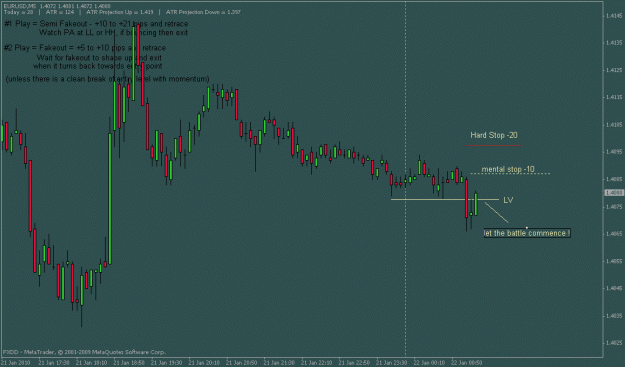Click the 1.4105 price axis label
Screen dimensions: 625x367
[x=614, y=125]
